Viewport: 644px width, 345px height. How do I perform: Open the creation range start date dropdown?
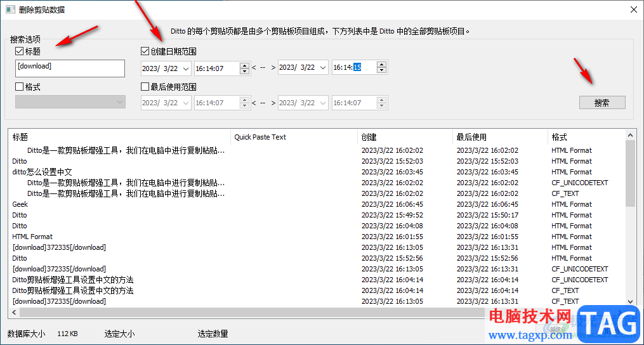(186, 68)
